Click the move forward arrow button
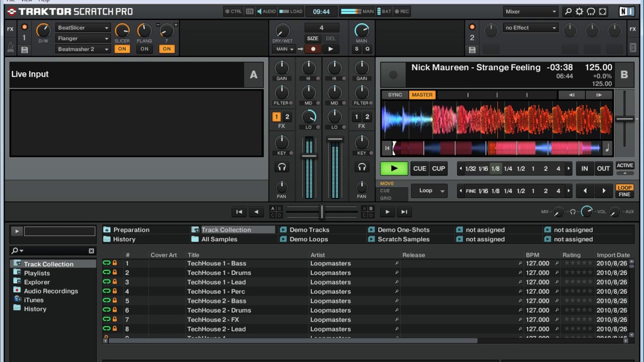644x362 pixels. click(x=604, y=191)
